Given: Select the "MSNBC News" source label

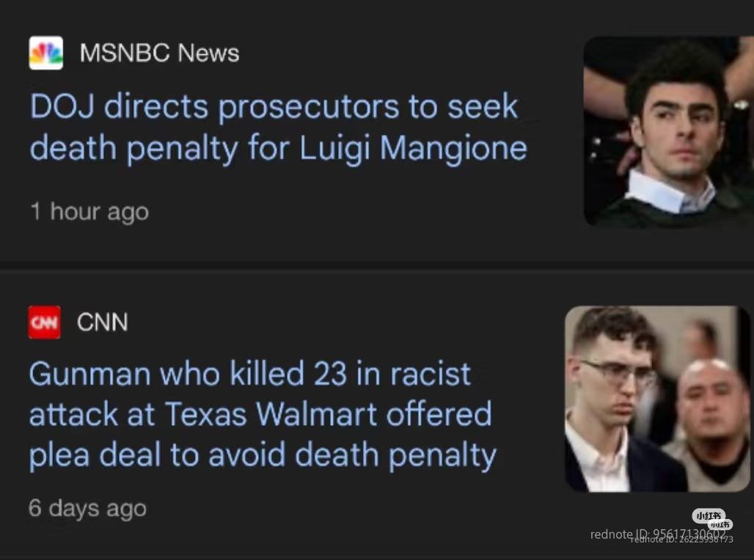Looking at the screenshot, I should tap(159, 53).
